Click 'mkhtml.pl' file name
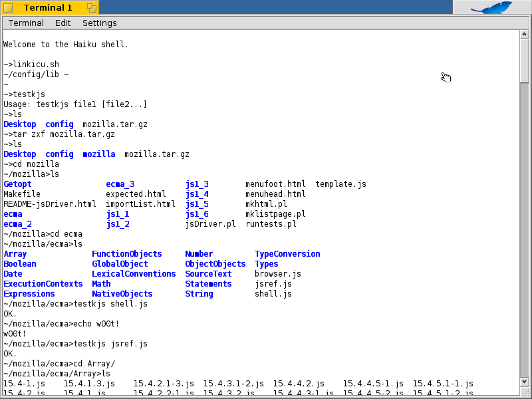This screenshot has height=399, width=532. tap(267, 204)
